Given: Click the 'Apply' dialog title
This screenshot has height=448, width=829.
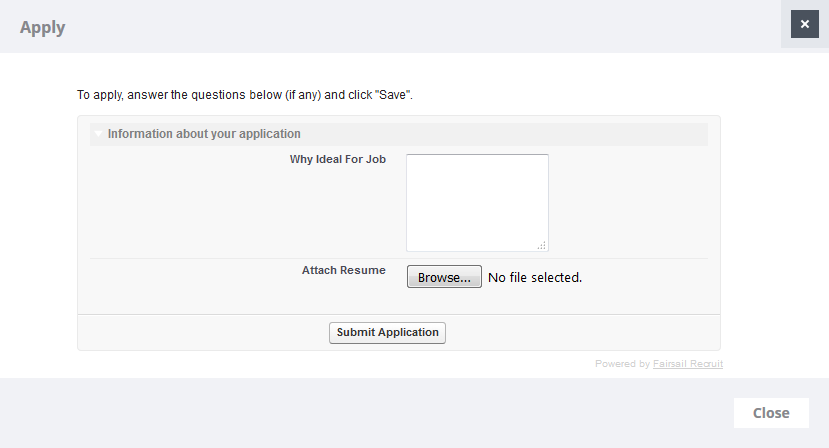Looking at the screenshot, I should click(x=42, y=27).
